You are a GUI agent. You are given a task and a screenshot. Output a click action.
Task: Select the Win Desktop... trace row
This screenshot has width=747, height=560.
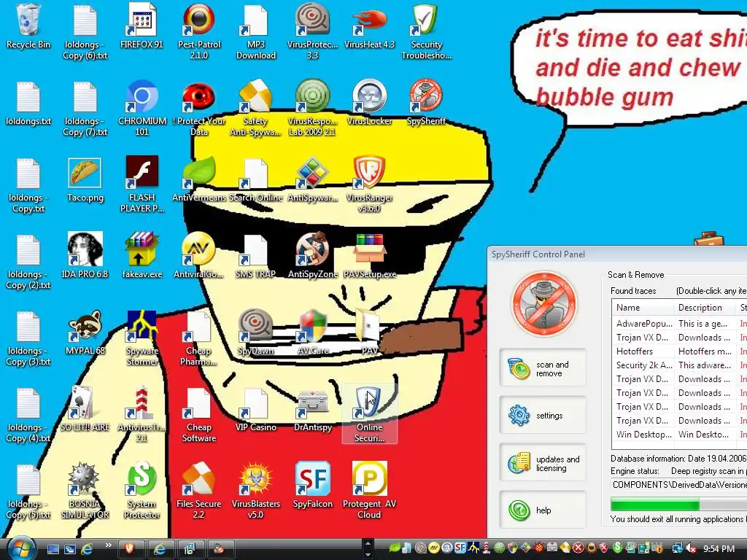679,435
